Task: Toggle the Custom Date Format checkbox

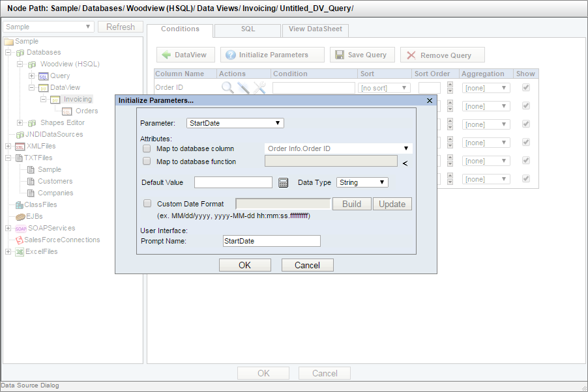Action: pos(147,204)
